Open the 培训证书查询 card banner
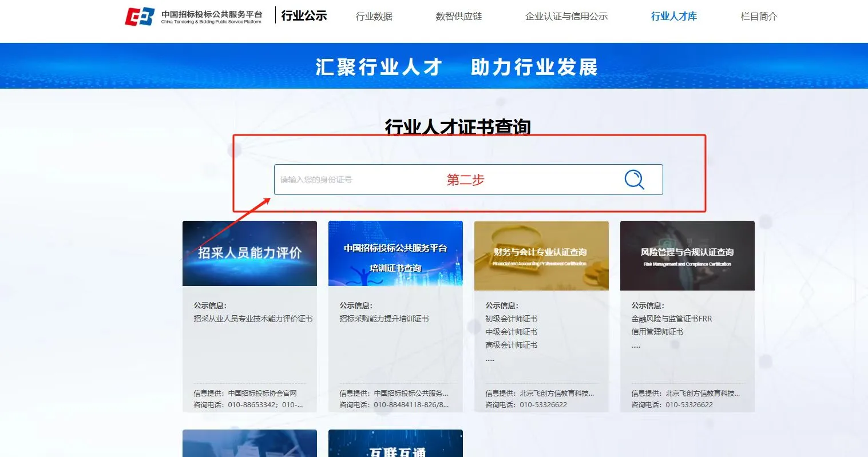This screenshot has height=457, width=868. (395, 253)
